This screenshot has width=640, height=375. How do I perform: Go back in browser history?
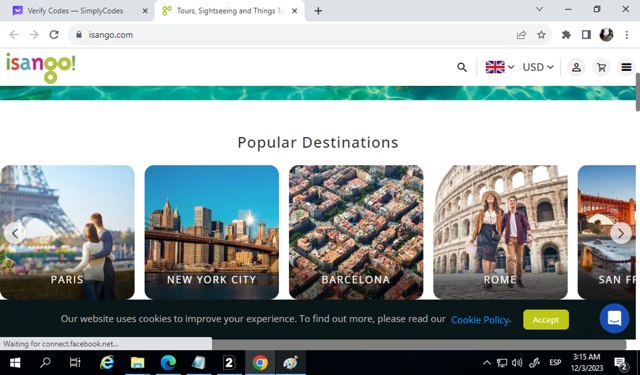(x=14, y=35)
